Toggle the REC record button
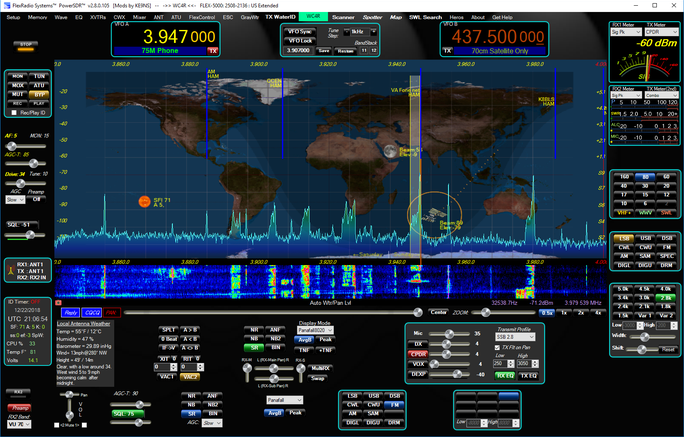The height and width of the screenshot is (437, 684). (x=18, y=103)
